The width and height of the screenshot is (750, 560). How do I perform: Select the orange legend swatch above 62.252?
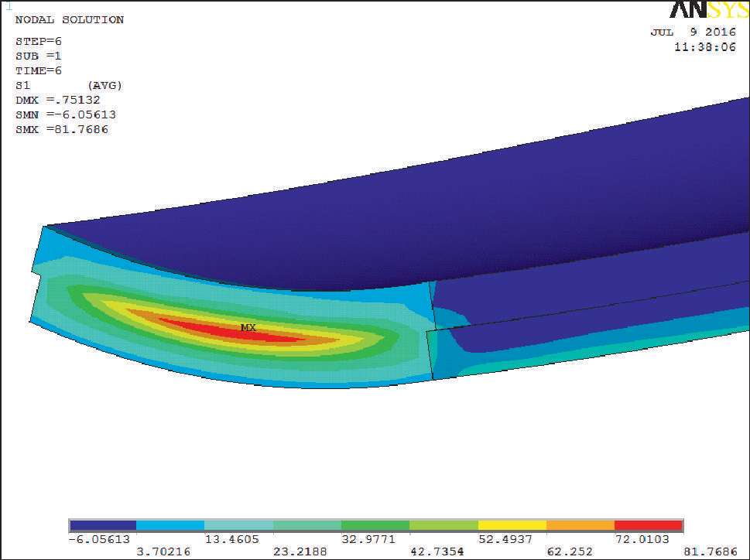pyautogui.click(x=580, y=526)
